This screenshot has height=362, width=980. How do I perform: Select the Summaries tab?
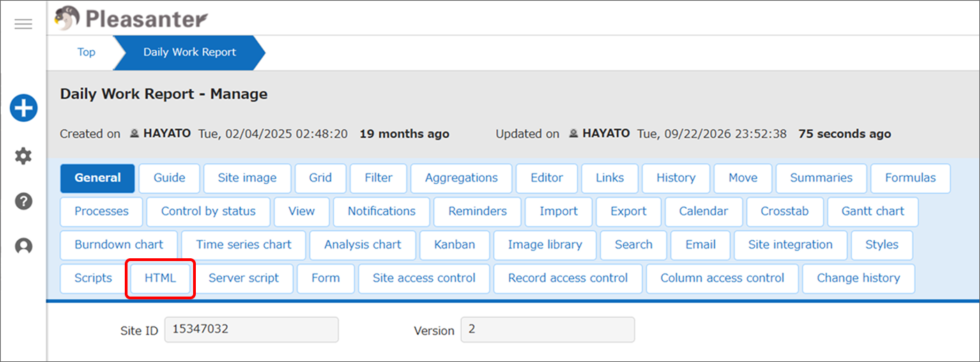coord(821,178)
